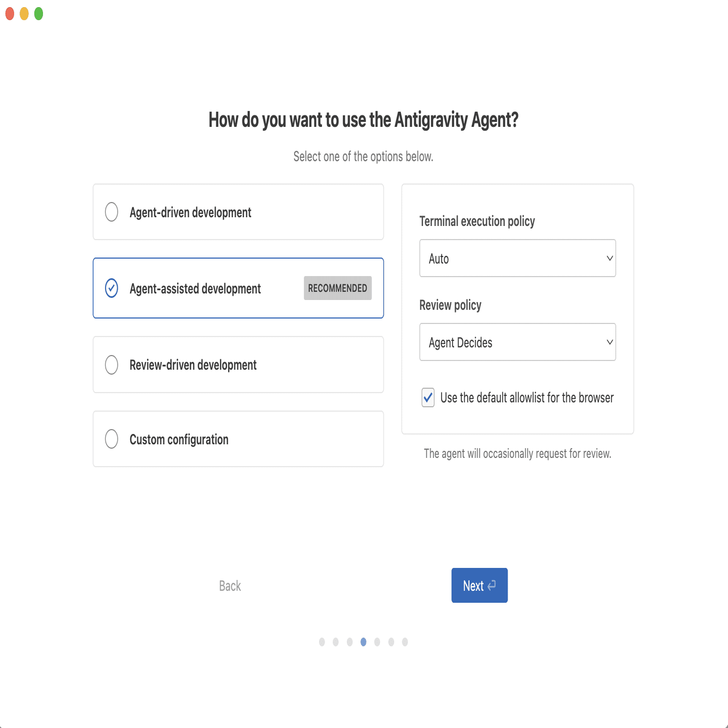Viewport: 728px width, 728px height.
Task: Click the green maximize window button
Action: (x=39, y=14)
